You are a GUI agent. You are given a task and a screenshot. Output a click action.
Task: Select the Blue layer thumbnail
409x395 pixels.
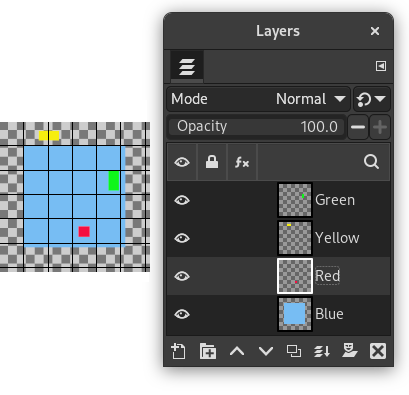pyautogui.click(x=295, y=314)
